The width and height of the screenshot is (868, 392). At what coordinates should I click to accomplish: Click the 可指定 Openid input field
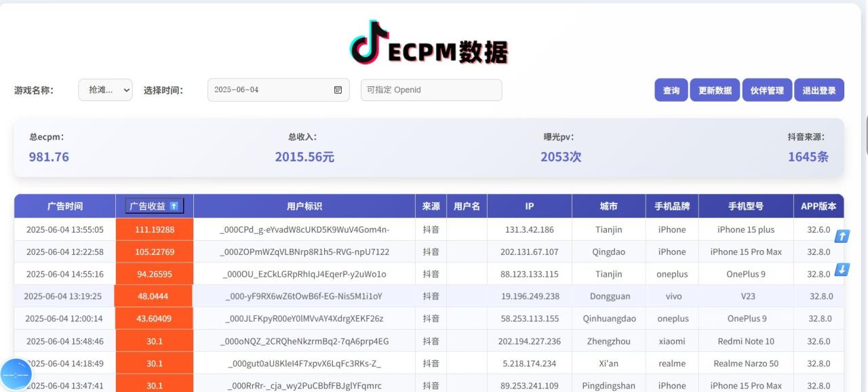[x=431, y=90]
